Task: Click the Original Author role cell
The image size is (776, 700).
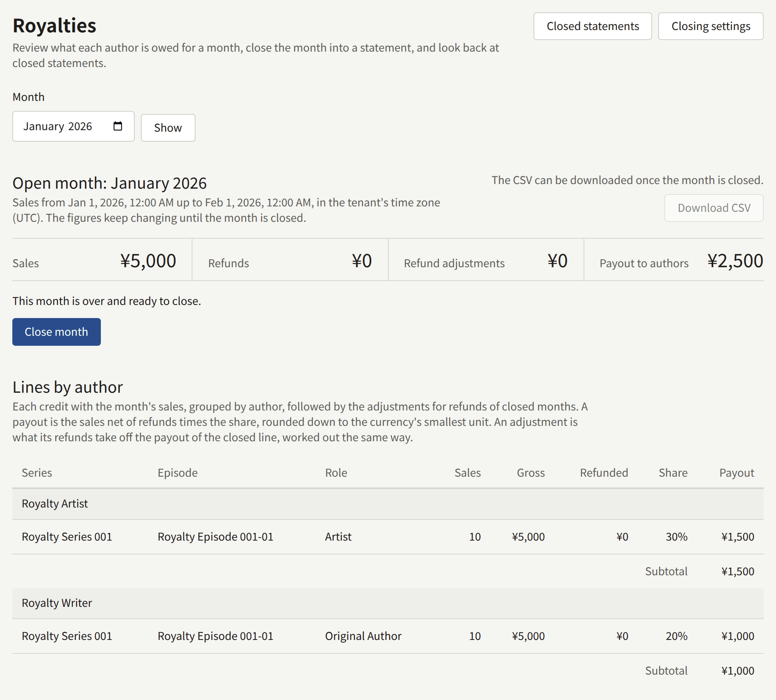Action: coord(363,636)
